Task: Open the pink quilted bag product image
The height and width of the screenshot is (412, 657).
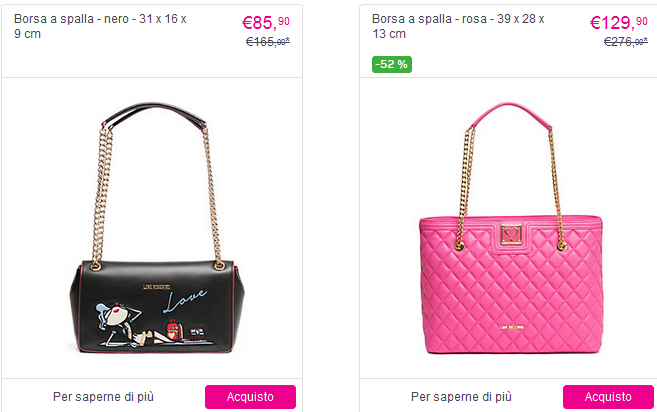Action: point(511,228)
